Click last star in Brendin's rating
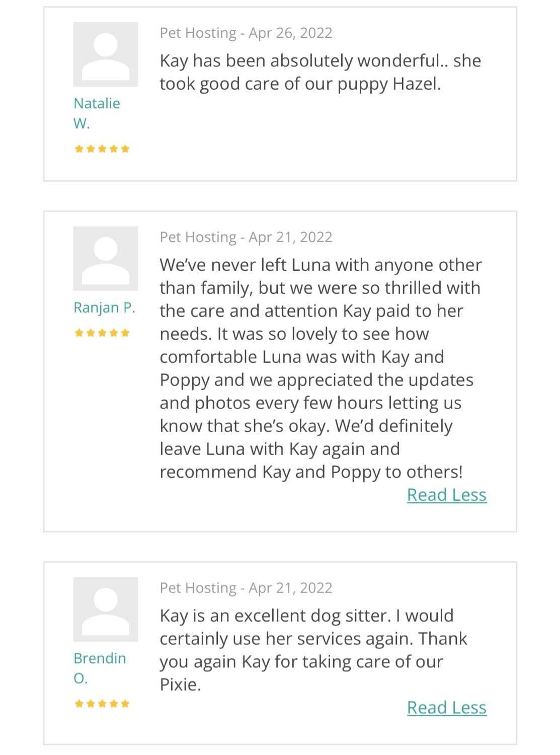The height and width of the screenshot is (755, 560). point(125,704)
